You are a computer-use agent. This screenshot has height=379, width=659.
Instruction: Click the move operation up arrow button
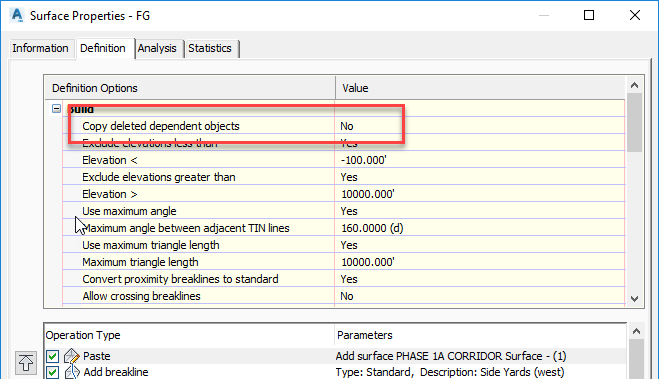tap(26, 363)
